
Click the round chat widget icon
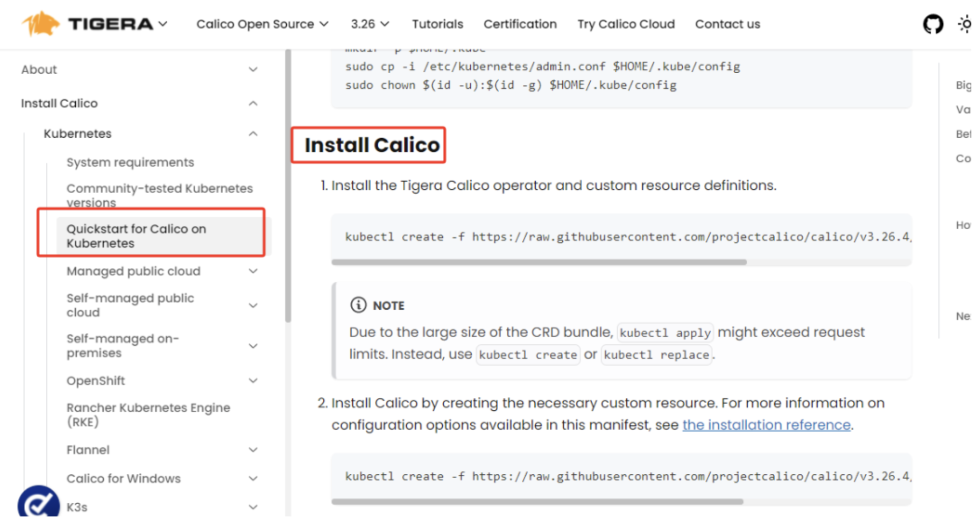tap(39, 503)
